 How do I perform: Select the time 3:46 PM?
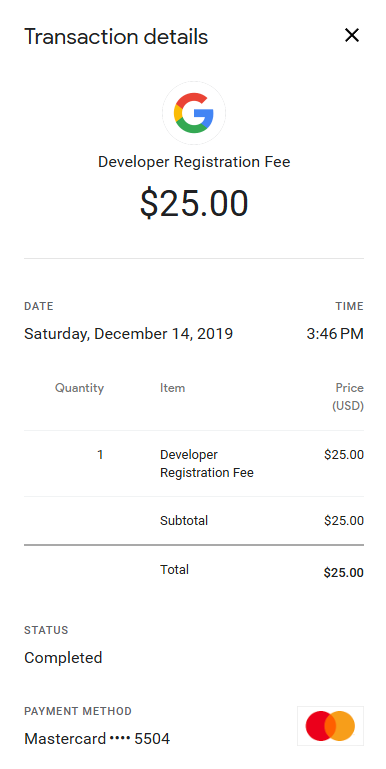(x=335, y=334)
